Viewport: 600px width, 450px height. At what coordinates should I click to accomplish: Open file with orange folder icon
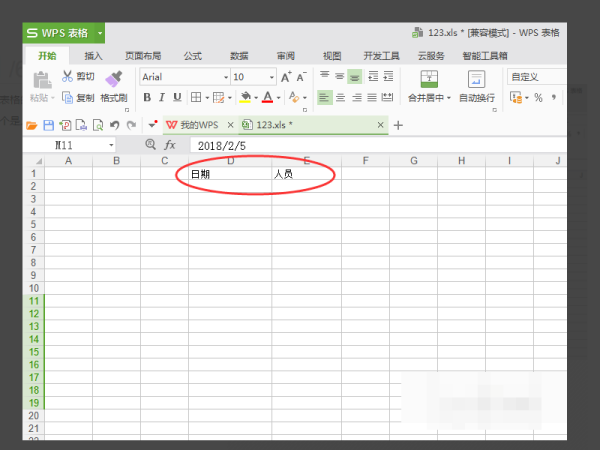[x=31, y=126]
